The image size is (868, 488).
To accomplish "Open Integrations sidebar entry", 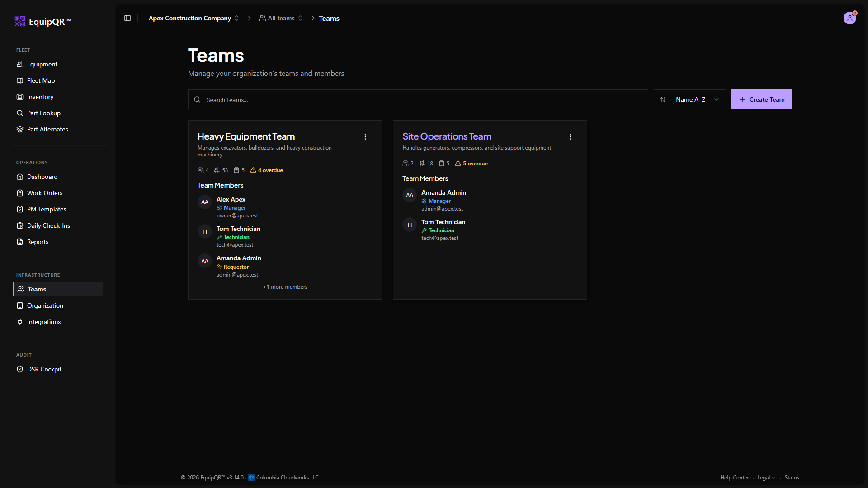I will point(58,322).
